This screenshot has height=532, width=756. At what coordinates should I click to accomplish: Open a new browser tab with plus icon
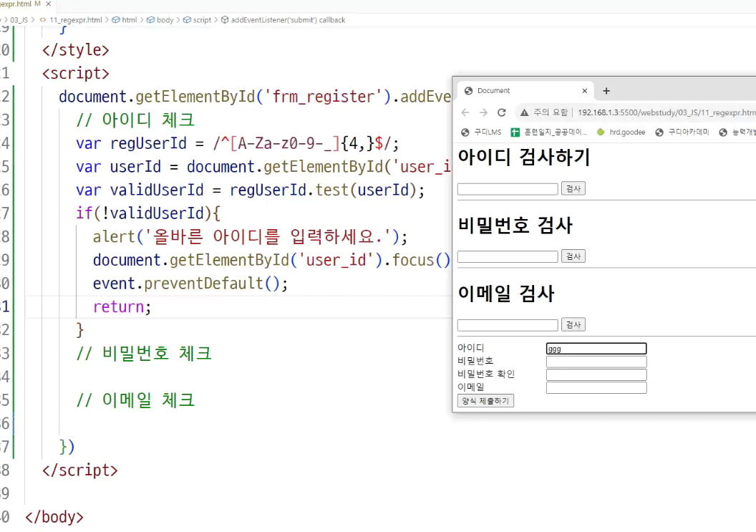tap(606, 91)
